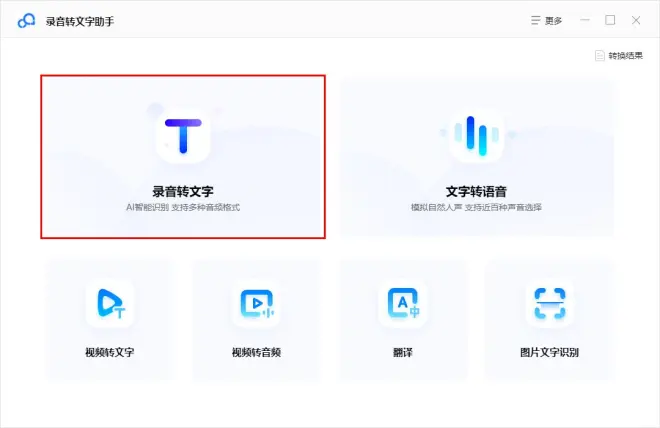Open the 图片文字识别 scan icon

point(549,303)
